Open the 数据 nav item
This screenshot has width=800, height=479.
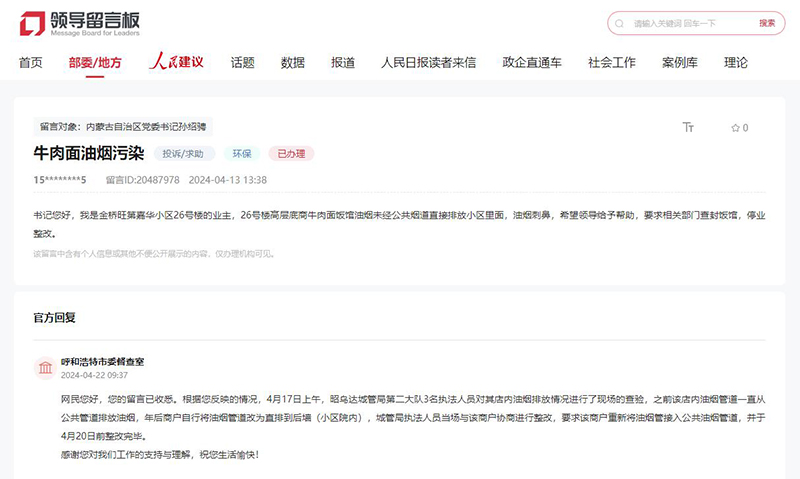click(292, 62)
